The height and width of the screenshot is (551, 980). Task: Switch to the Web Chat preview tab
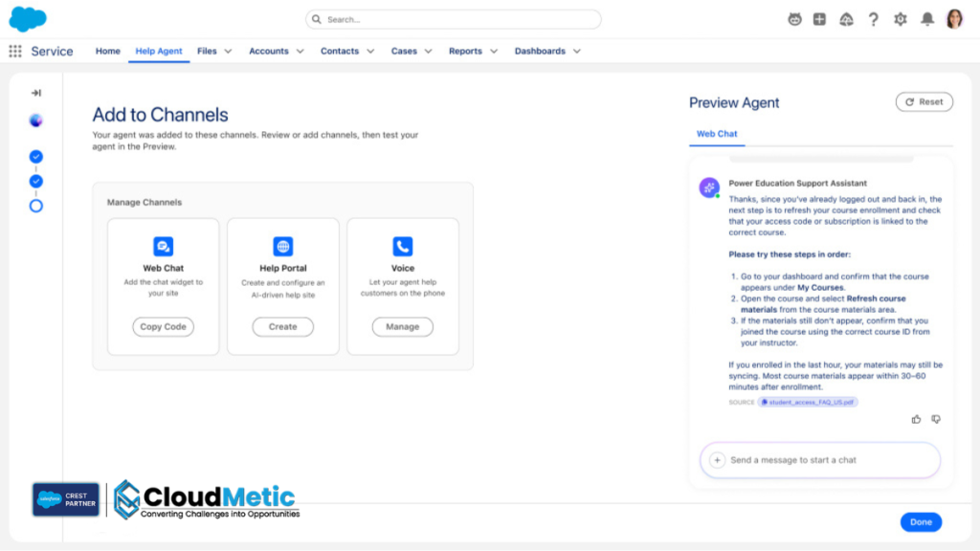pos(717,134)
